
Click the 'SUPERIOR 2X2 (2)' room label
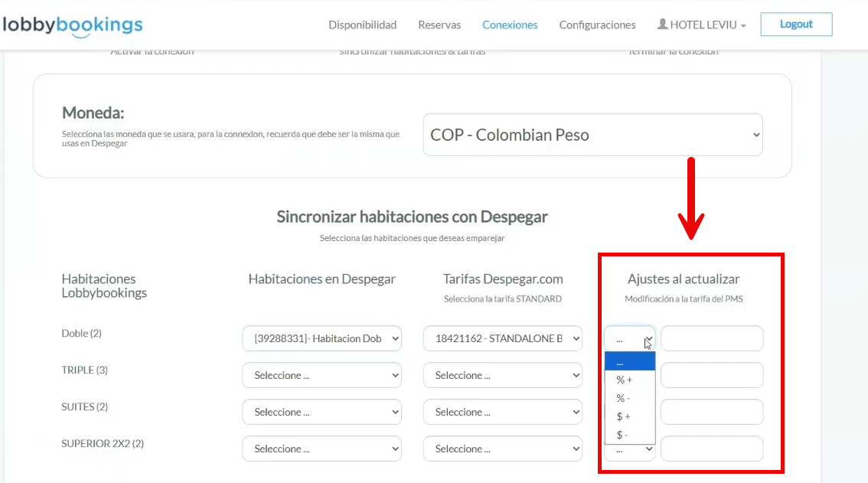[x=103, y=444]
